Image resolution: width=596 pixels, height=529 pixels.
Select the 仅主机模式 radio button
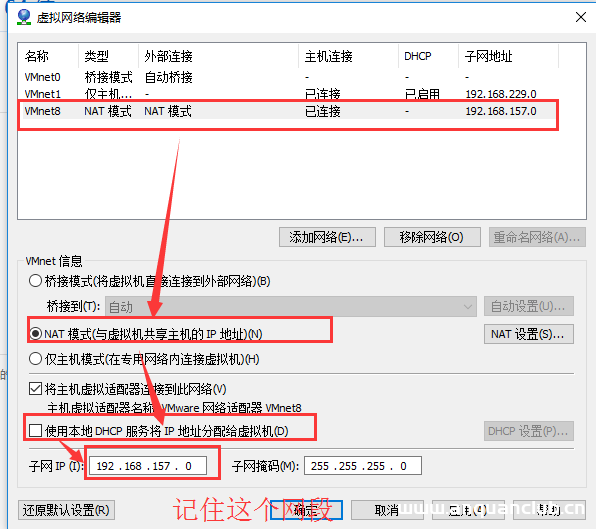coord(35,358)
